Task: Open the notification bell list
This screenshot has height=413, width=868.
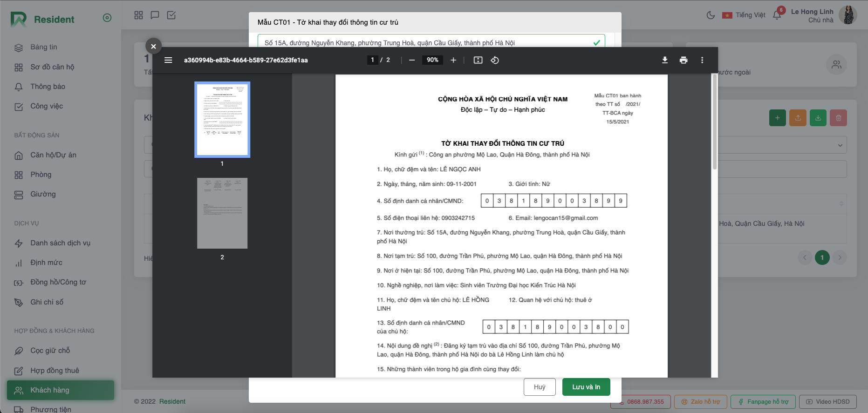Action: (777, 15)
